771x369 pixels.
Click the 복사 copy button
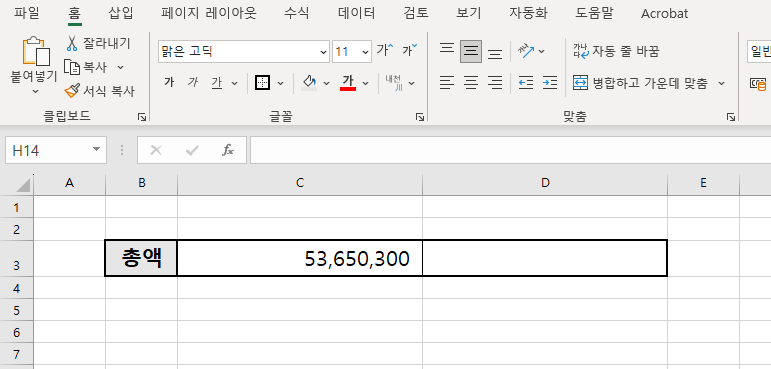[87, 67]
